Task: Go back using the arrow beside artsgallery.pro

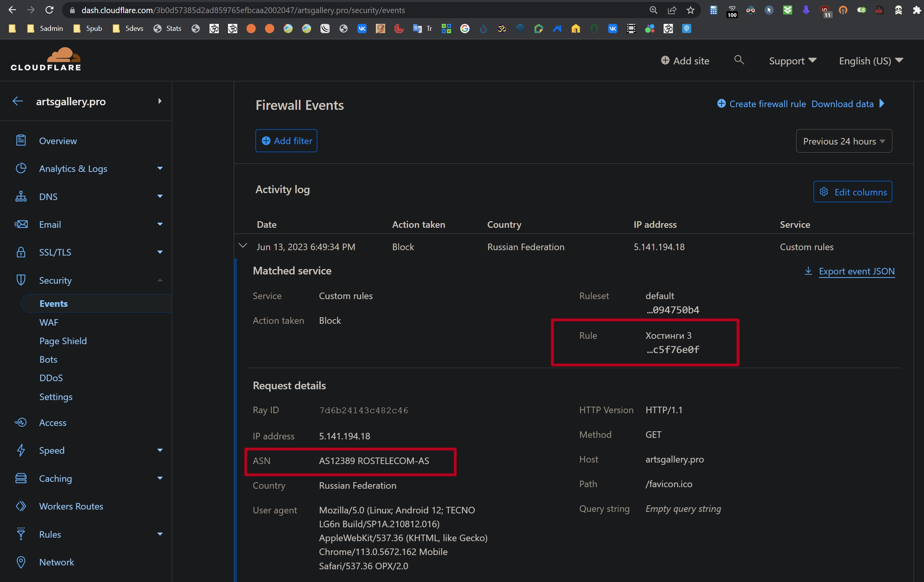Action: tap(18, 101)
